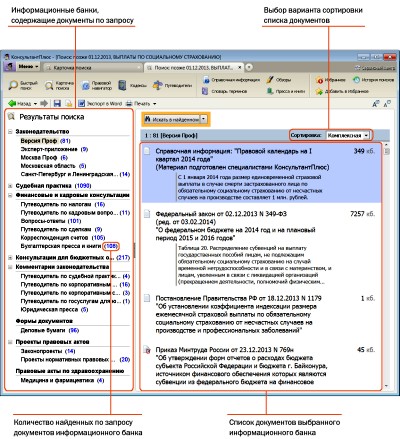Collapse Финансовые и кадровые консультации
The image size is (400, 439).
[x=10, y=195]
